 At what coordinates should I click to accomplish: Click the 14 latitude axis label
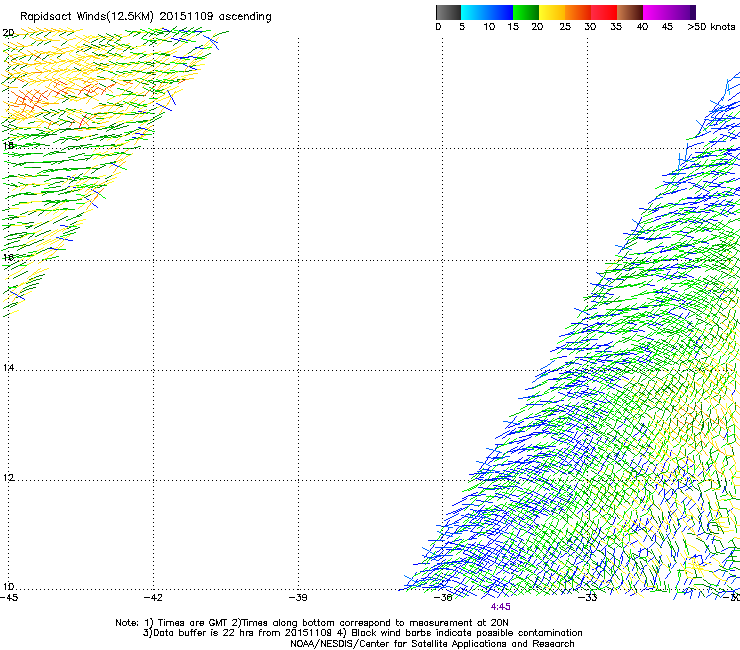tap(8, 368)
